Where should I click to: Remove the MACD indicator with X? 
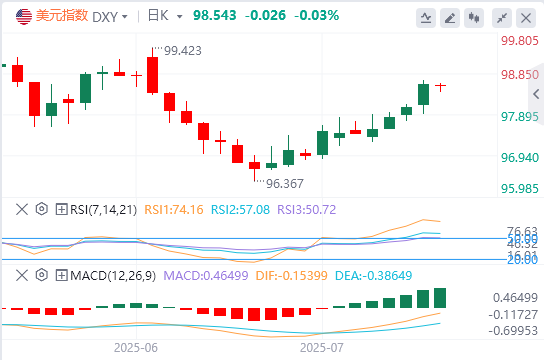pos(22,276)
